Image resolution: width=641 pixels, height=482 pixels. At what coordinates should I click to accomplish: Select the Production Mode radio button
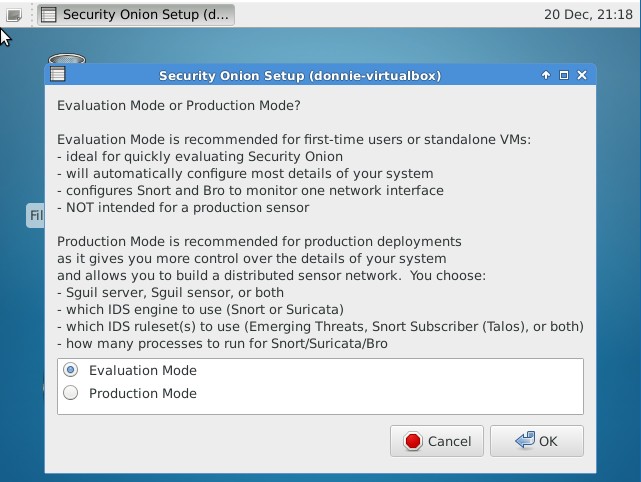point(70,393)
